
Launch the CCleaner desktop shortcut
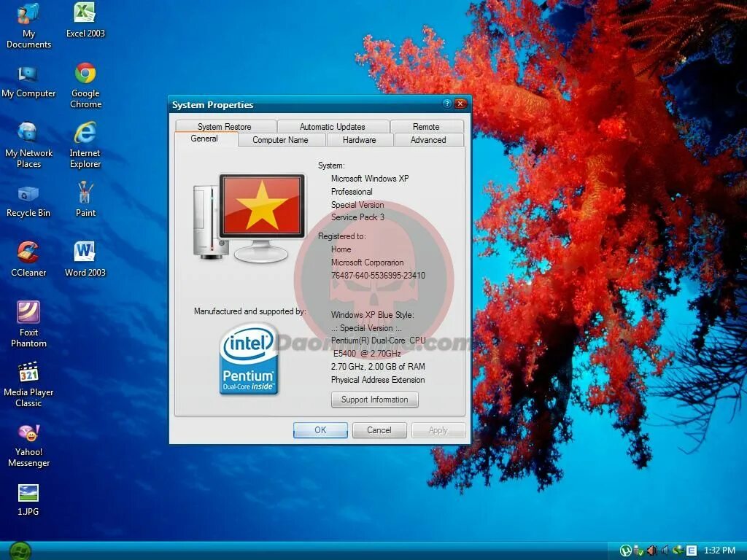pos(28,260)
